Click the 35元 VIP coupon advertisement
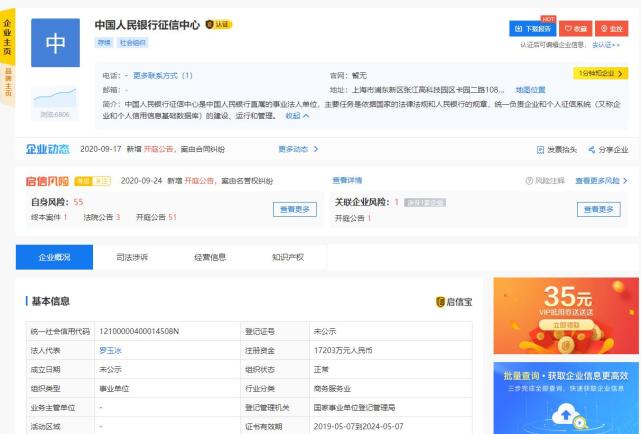This screenshot has height=434, width=641. click(566, 316)
